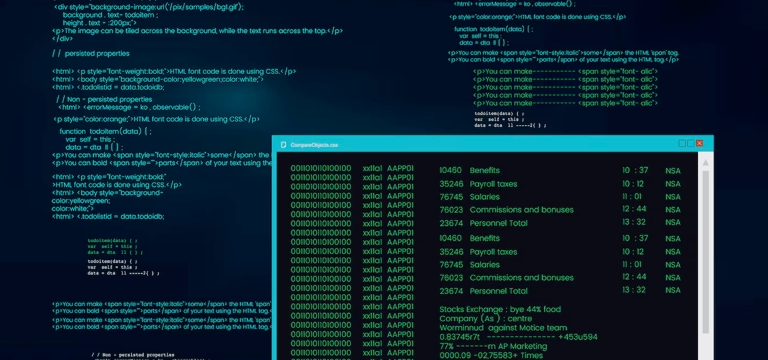
Task: Minimize the CompareObjects.css window
Action: [682, 143]
